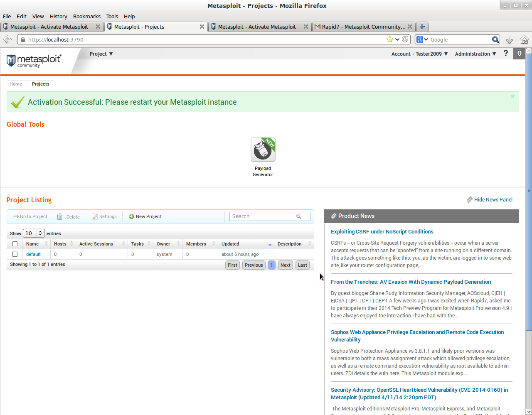Open the OpenSSL Heartbleed advisory article

pos(419,394)
